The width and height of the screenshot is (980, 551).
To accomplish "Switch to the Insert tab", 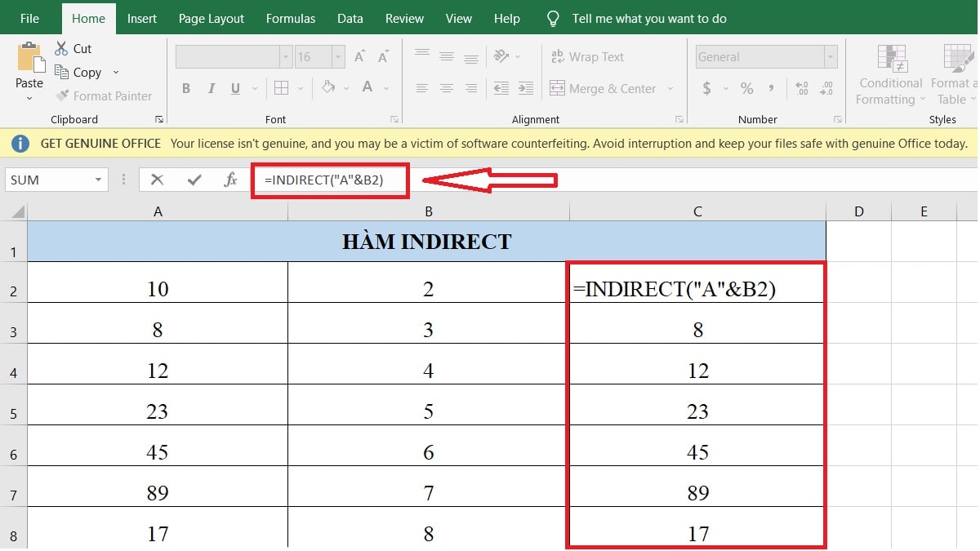I will 142,18.
